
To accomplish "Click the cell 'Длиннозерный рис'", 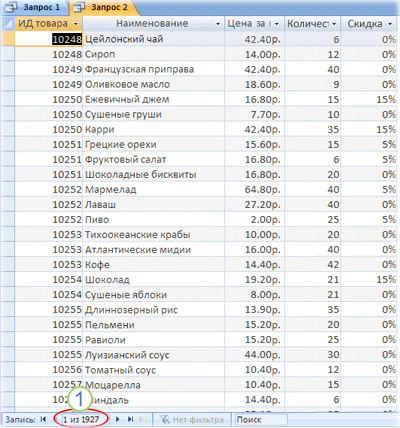I will tap(153, 309).
